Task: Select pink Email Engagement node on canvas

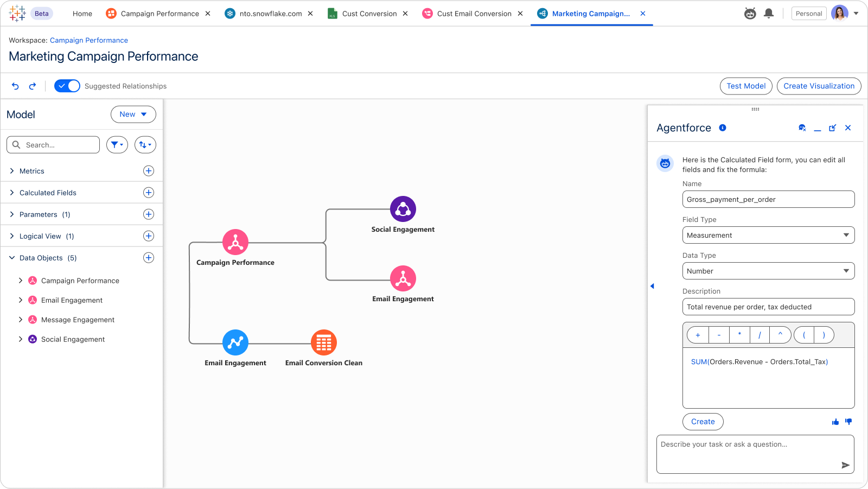Action: 403,278
